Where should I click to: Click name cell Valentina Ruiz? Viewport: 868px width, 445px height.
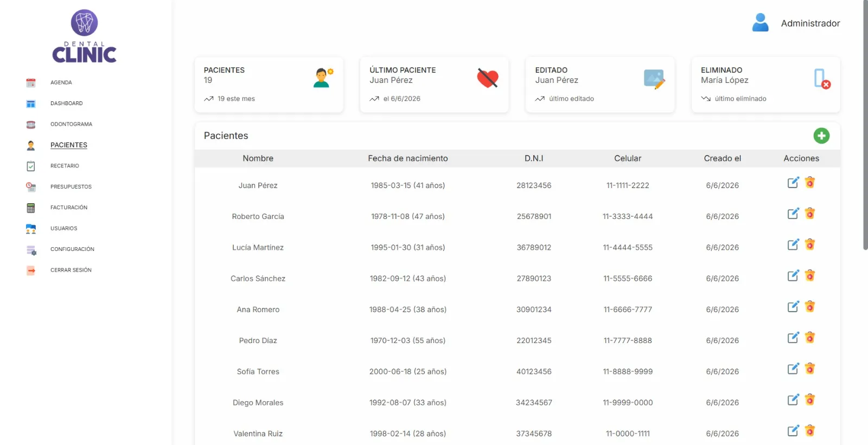tap(258, 434)
